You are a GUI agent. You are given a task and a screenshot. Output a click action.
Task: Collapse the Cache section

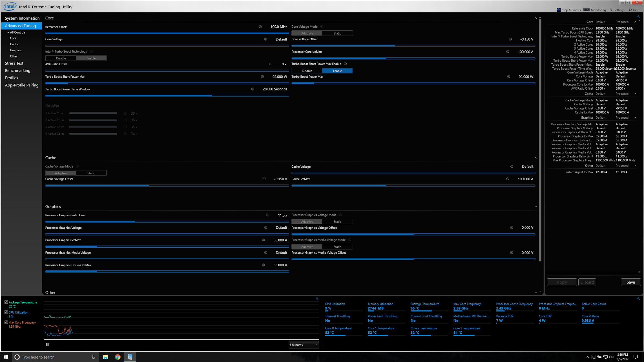(535, 158)
